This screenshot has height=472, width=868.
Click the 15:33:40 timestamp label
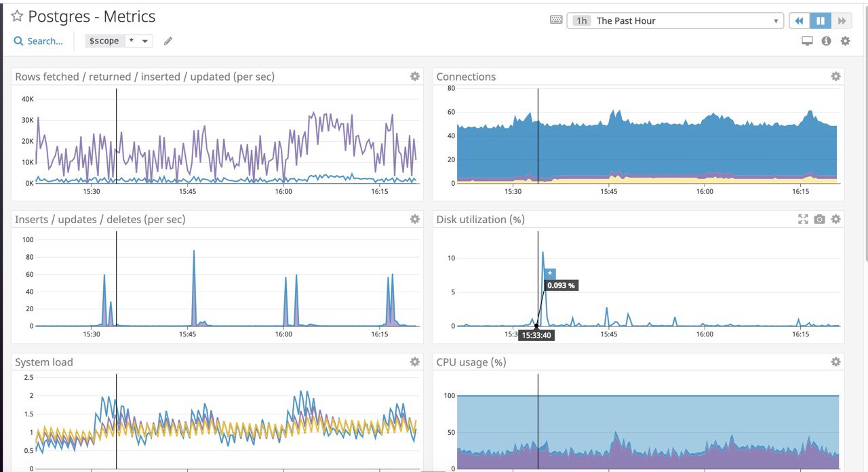[536, 335]
